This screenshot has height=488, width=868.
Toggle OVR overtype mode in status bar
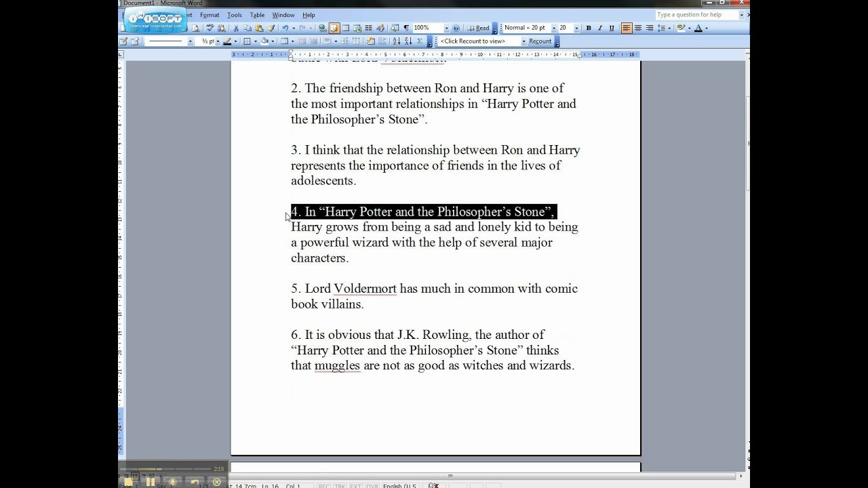click(x=372, y=485)
